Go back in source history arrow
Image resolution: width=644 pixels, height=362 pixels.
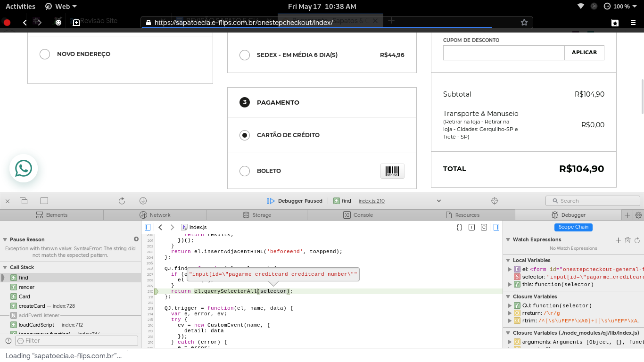(x=160, y=227)
